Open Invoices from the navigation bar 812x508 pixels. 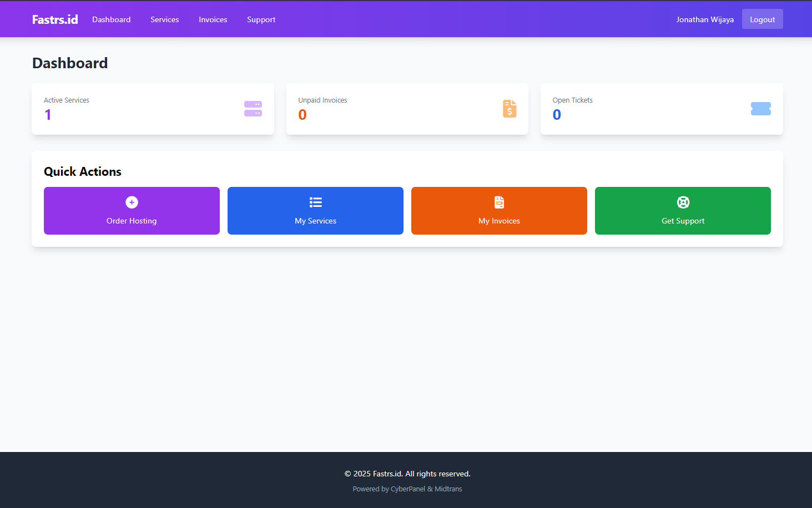(x=213, y=19)
